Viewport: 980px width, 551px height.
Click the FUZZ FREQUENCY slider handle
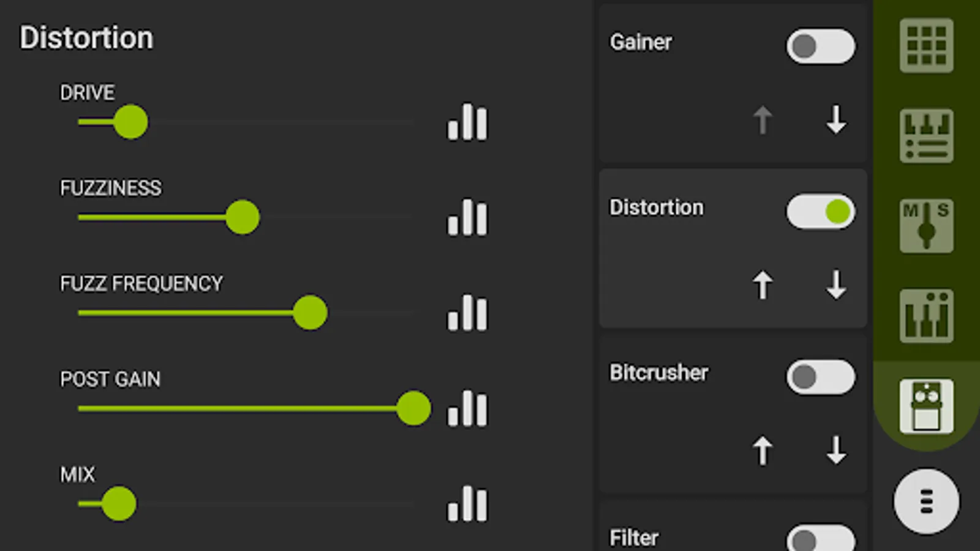(310, 313)
